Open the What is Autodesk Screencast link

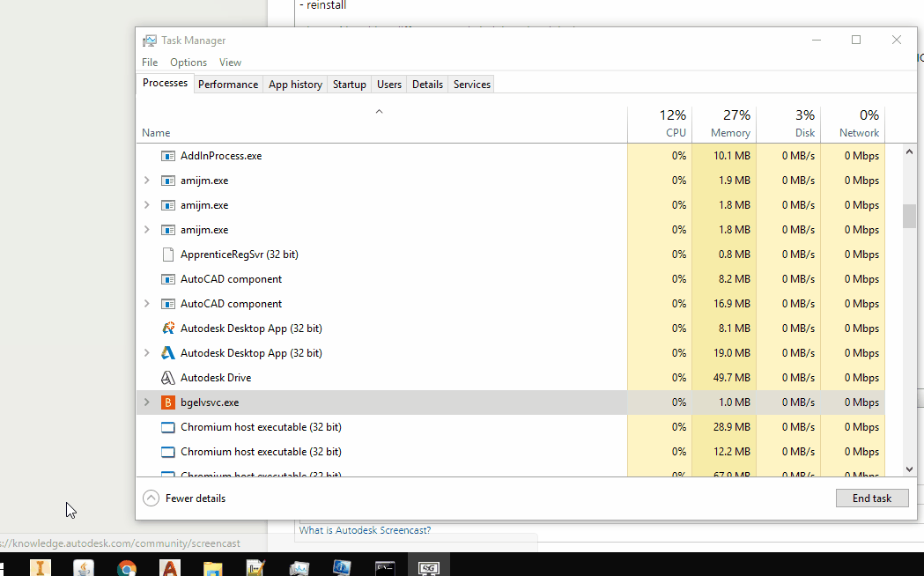click(365, 530)
